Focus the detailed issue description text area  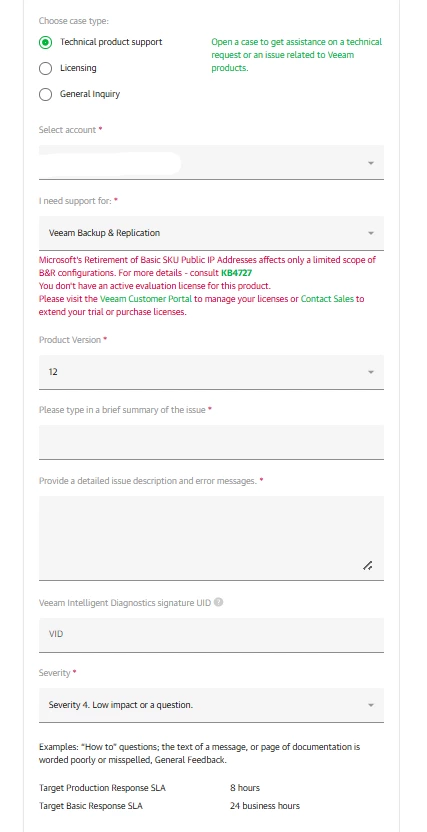point(211,538)
